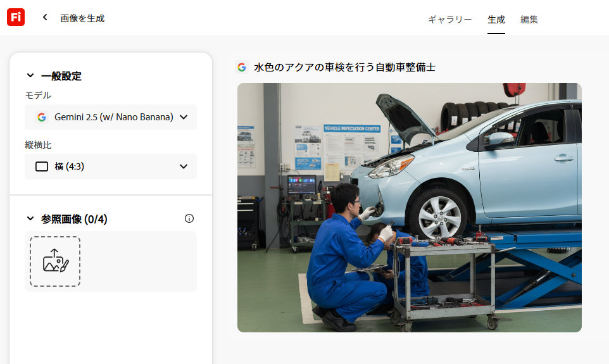Switch to the 生成 tab
Screen dimensions: 609x364
496,19
